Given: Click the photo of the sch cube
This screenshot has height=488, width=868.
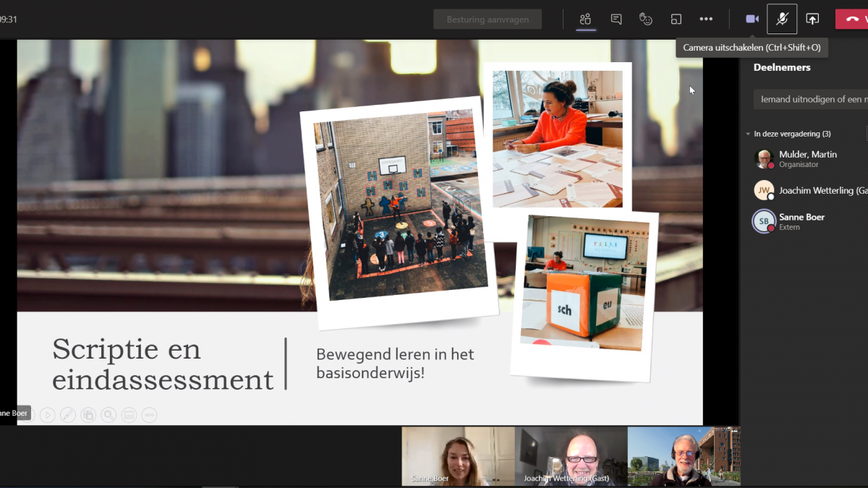Looking at the screenshot, I should (584, 283).
